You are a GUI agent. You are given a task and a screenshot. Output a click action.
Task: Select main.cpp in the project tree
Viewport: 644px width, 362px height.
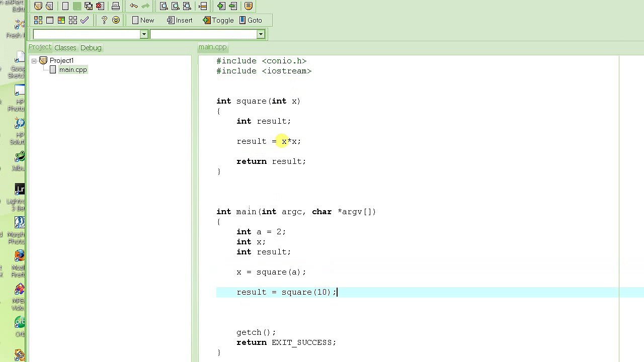pos(73,70)
